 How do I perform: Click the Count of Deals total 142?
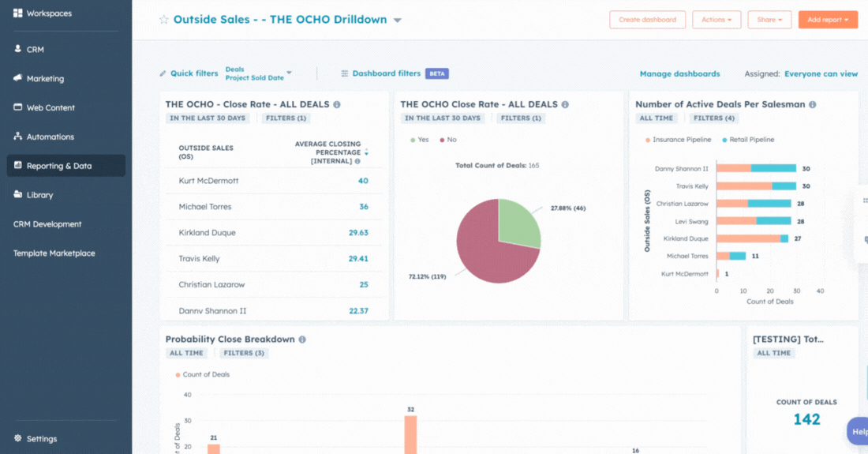[x=806, y=419]
